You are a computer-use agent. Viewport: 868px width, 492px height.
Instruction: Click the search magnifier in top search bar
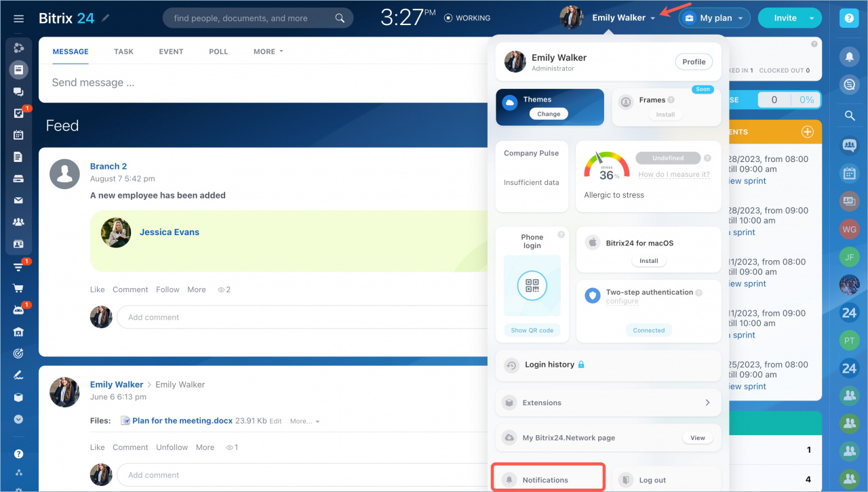click(x=340, y=18)
